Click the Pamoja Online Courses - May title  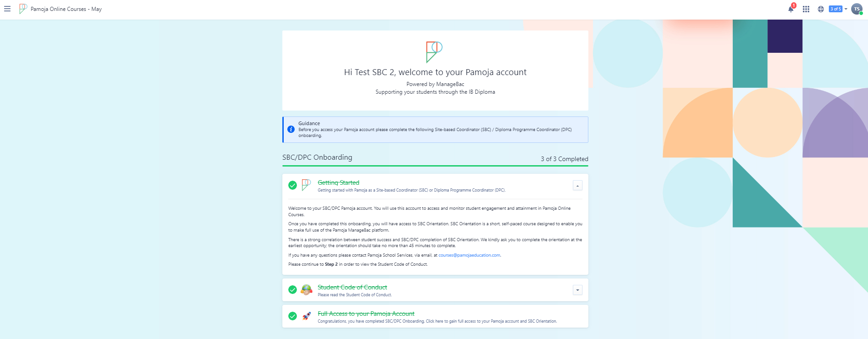66,9
